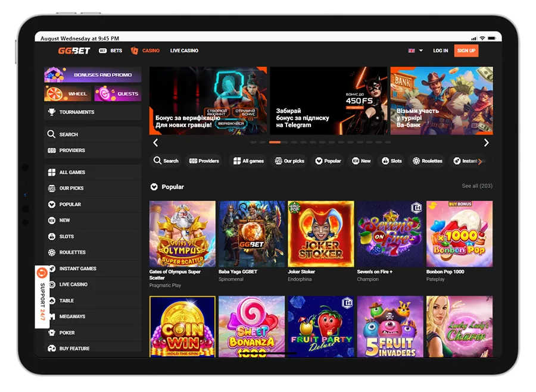Select the Our picks filter chip
This screenshot has width=536, height=392.
[x=289, y=161]
